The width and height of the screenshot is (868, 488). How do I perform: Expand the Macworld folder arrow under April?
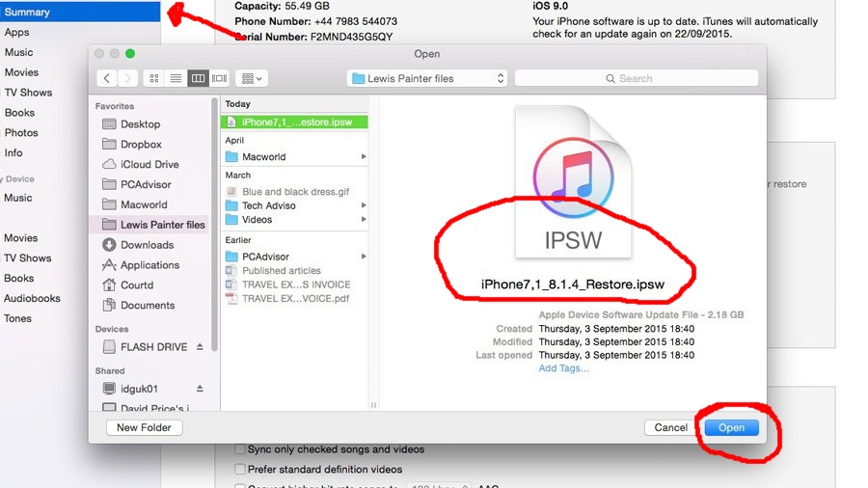pyautogui.click(x=364, y=156)
